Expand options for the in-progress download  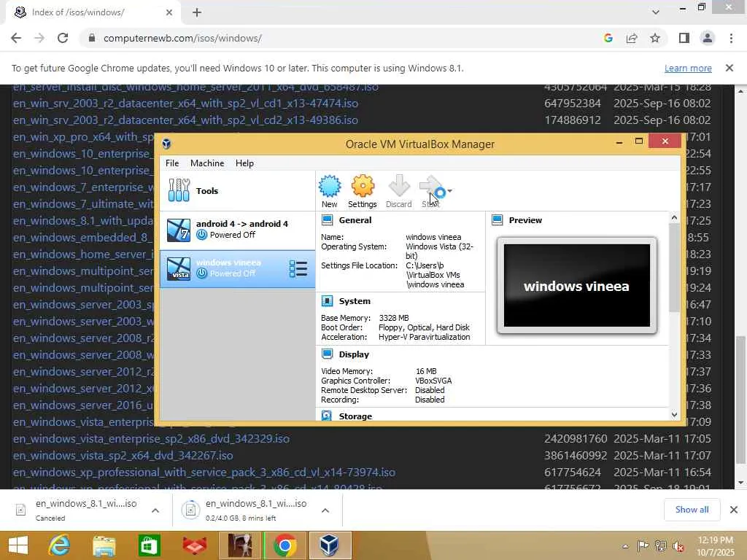pyautogui.click(x=325, y=510)
